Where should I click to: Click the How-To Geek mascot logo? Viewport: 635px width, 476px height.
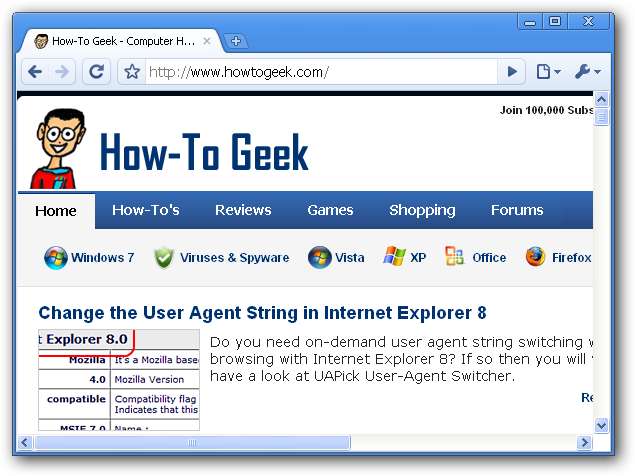[58, 148]
